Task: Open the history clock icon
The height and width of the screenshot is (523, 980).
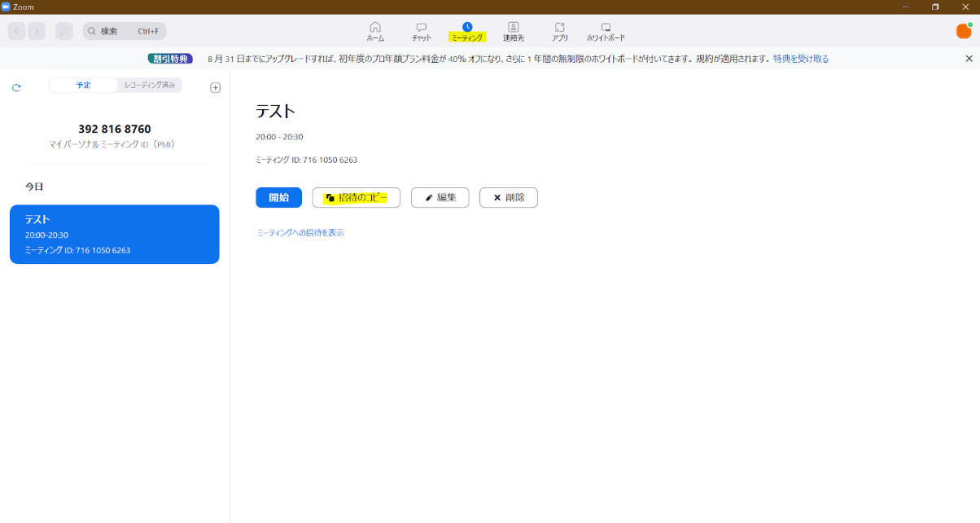Action: tap(64, 31)
